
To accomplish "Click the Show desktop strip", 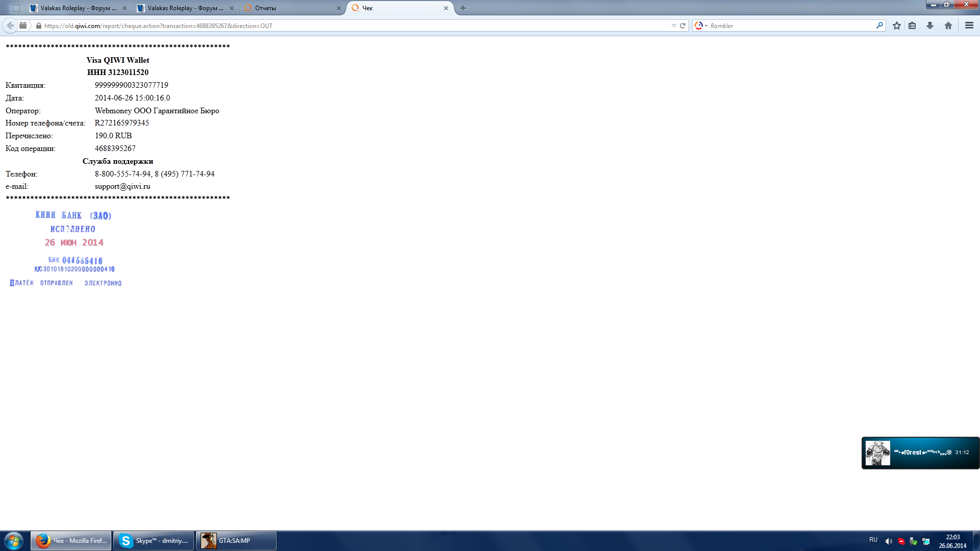I will [x=976, y=541].
